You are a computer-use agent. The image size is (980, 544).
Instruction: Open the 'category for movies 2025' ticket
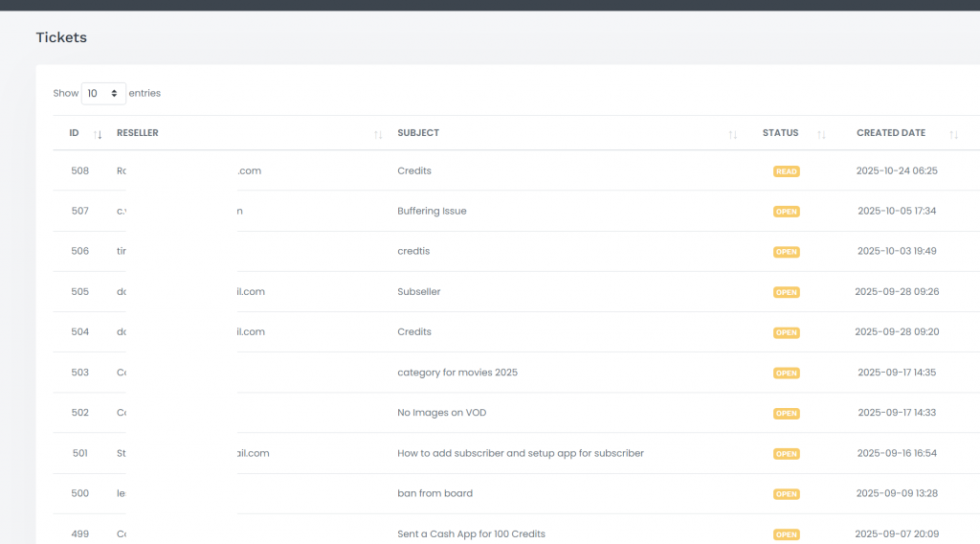[x=457, y=373]
